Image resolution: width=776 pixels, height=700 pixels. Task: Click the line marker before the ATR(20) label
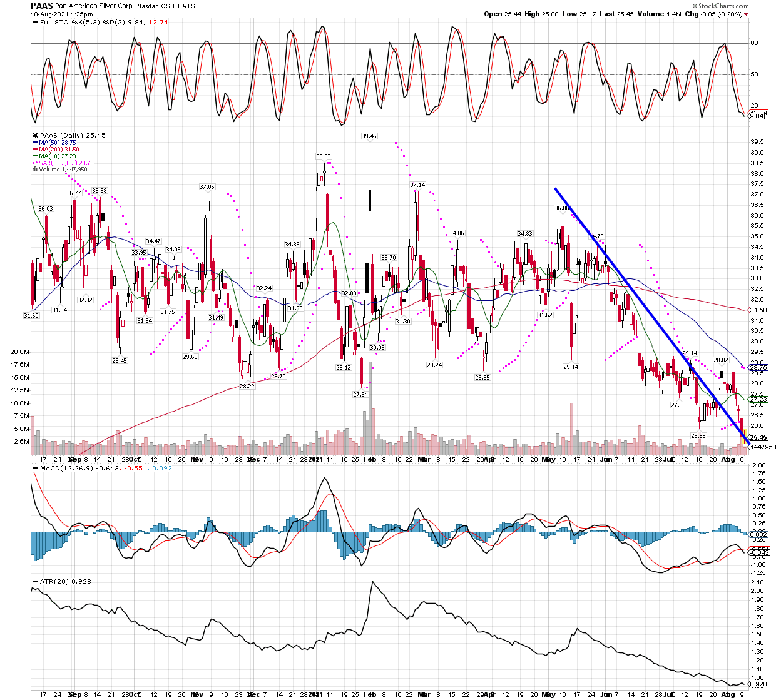34,582
